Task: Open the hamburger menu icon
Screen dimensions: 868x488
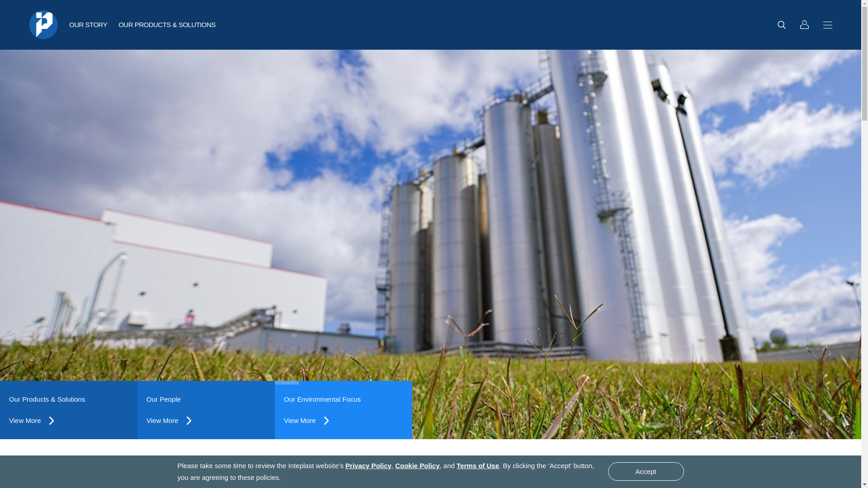Action: (x=827, y=25)
